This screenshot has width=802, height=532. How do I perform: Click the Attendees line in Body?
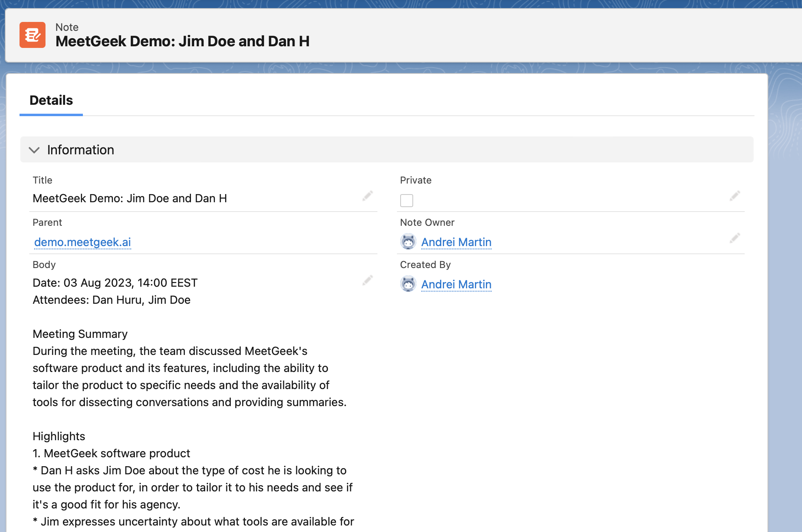coord(111,300)
